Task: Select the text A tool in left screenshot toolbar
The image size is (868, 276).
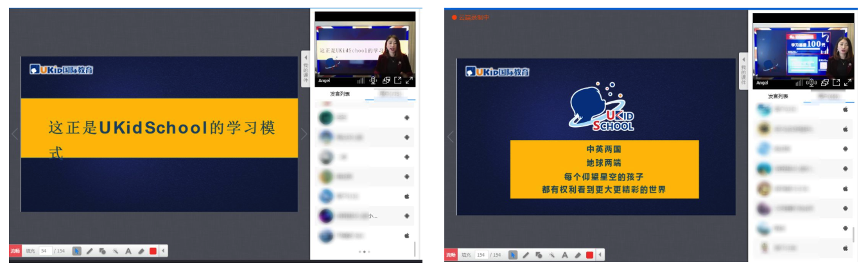Action: coord(128,251)
